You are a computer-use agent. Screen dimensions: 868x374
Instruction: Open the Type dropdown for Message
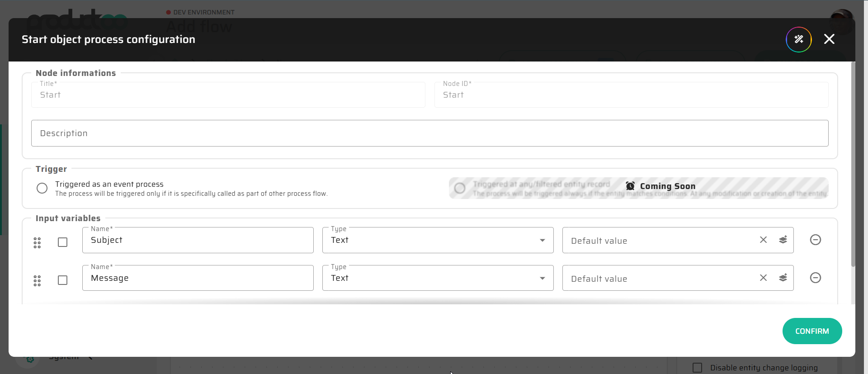[x=437, y=278]
